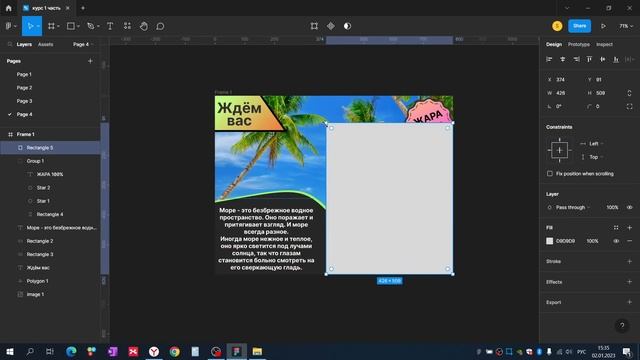Add an effect with plus button
Image resolution: width=640 pixels, height=360 pixels.
coord(629,282)
